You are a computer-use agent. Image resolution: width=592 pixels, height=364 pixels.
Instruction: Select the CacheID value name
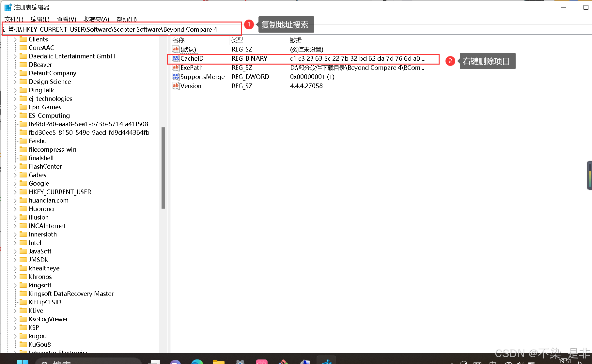192,58
